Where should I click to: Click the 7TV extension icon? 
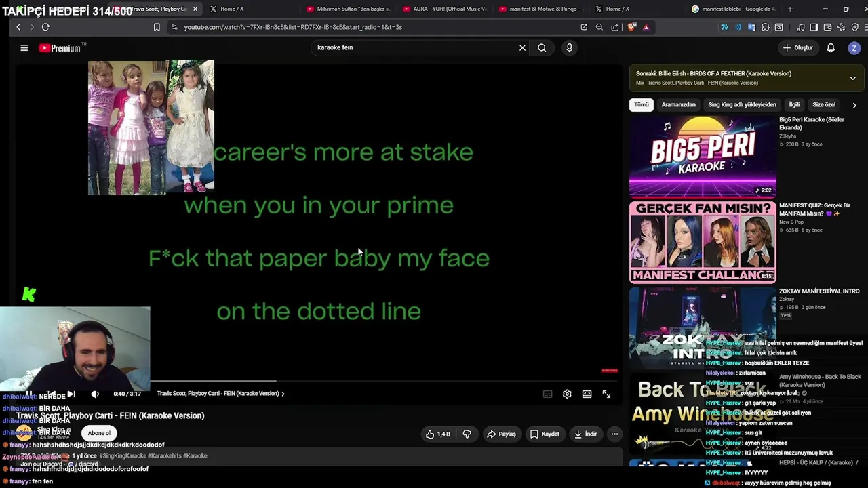[x=724, y=27]
